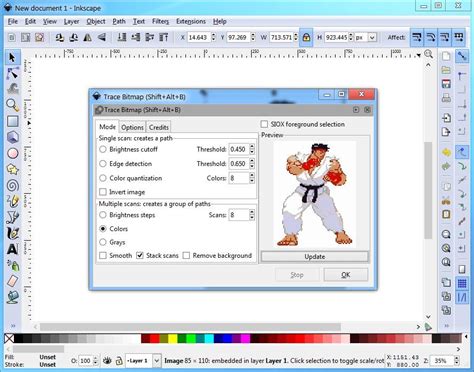
Task: Click the X coordinate input field
Action: coord(199,37)
